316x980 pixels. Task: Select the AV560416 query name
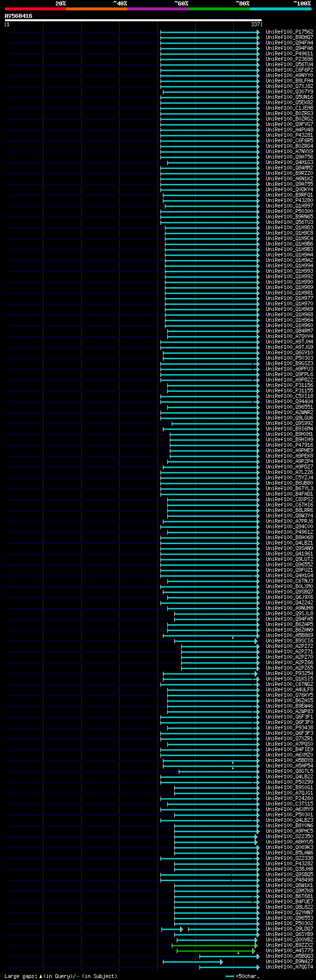click(x=19, y=16)
